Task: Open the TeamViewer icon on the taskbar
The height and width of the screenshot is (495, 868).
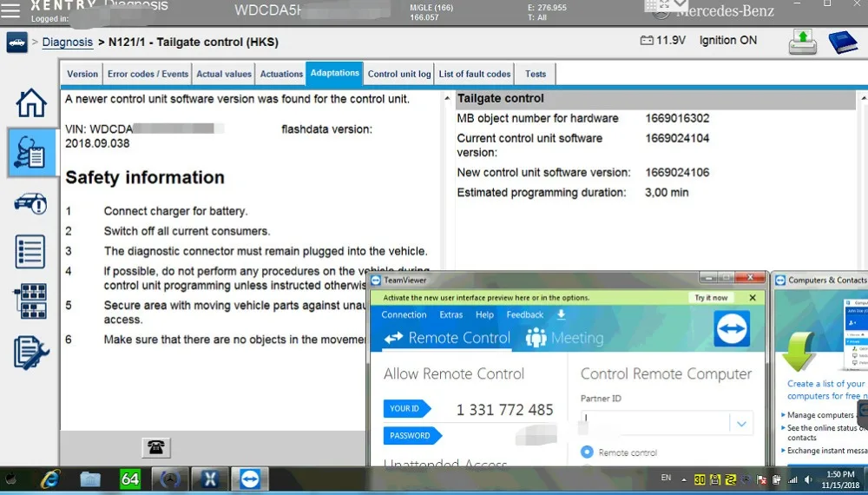Action: click(x=250, y=479)
